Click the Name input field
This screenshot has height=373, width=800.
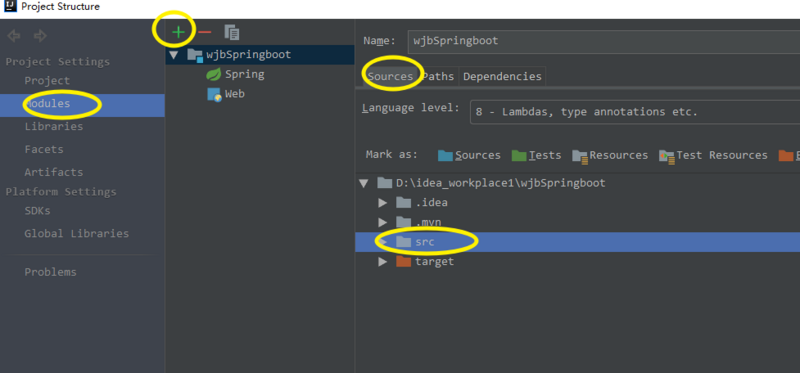click(x=604, y=41)
